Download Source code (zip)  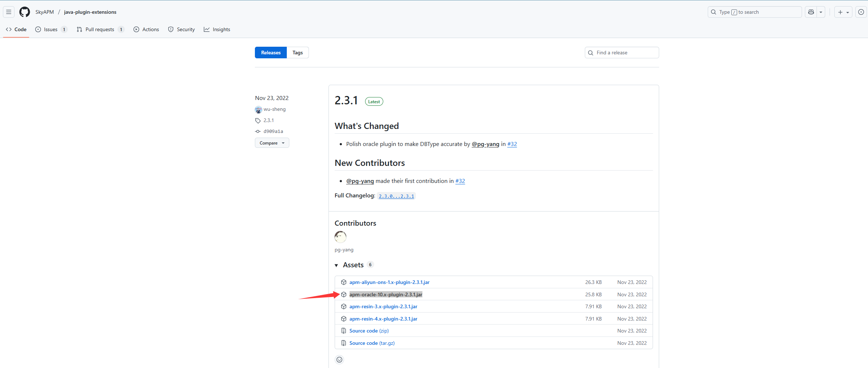[369, 331]
